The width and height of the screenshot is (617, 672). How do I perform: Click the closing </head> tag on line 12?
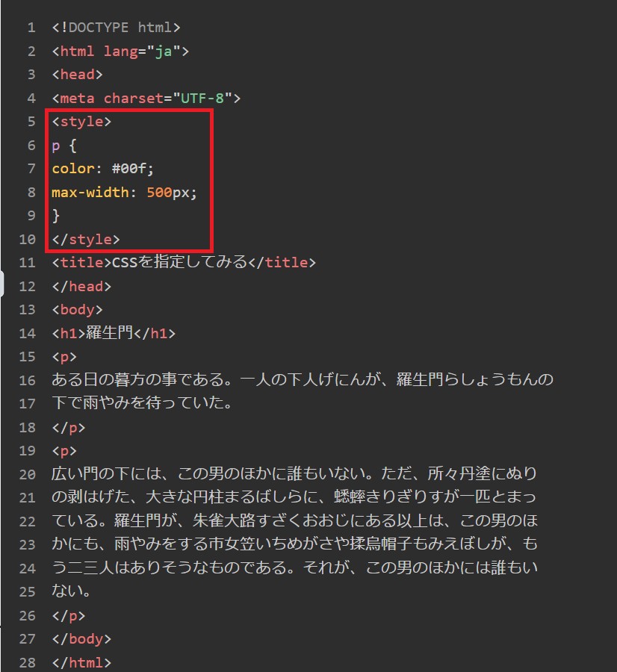pos(81,286)
